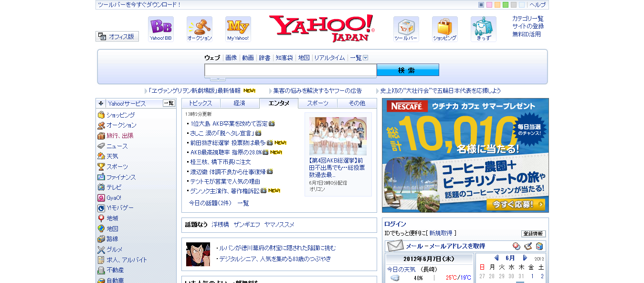Expand the small tab below the search box
This screenshot has height=283, width=644.
218,79
